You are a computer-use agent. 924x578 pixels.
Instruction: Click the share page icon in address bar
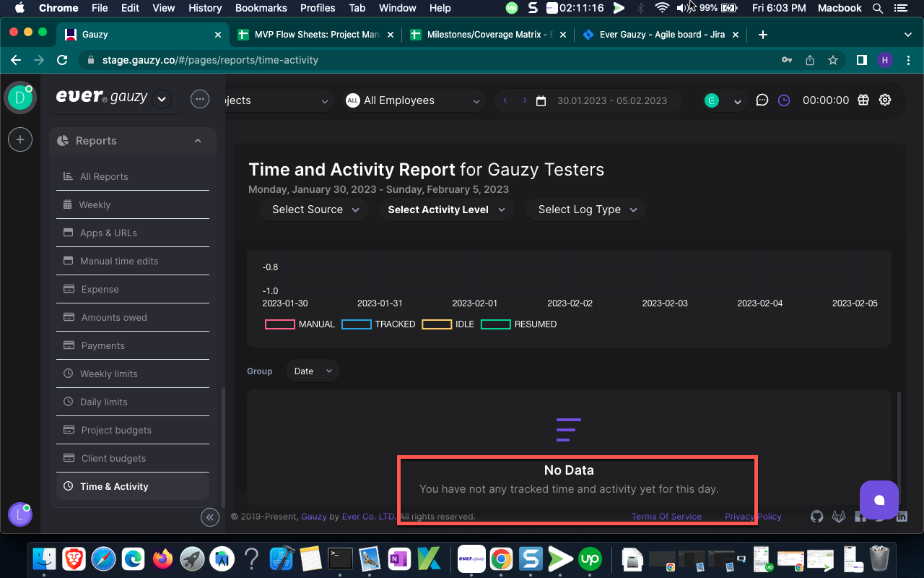(x=810, y=60)
